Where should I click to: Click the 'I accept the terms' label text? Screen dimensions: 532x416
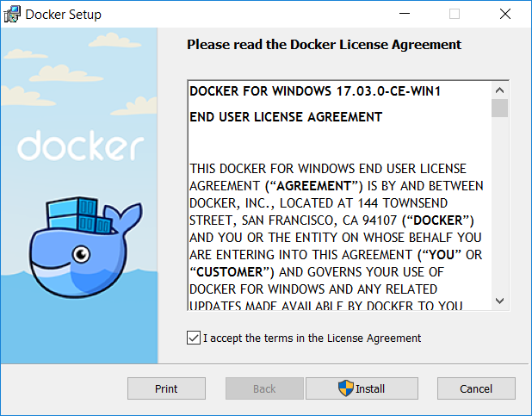click(312, 338)
